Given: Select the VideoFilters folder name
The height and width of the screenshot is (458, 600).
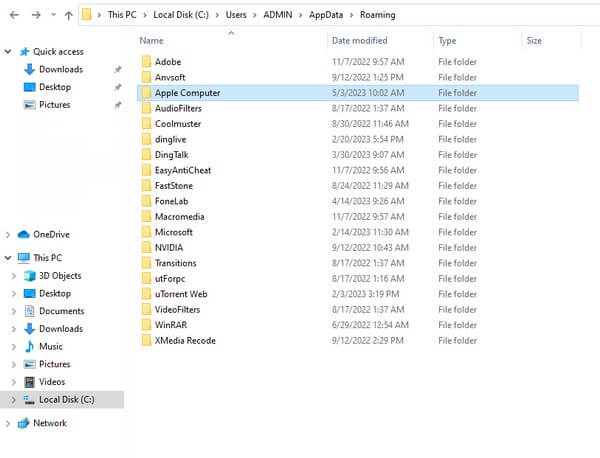Looking at the screenshot, I should [177, 310].
